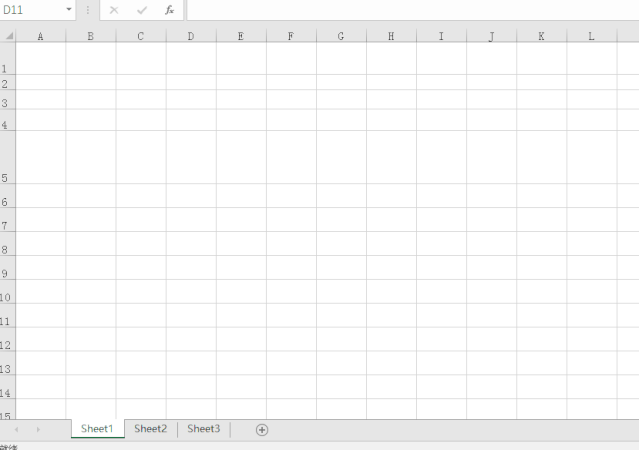Viewport: 639px width, 450px height.
Task: Select cell L14
Action: [592, 387]
